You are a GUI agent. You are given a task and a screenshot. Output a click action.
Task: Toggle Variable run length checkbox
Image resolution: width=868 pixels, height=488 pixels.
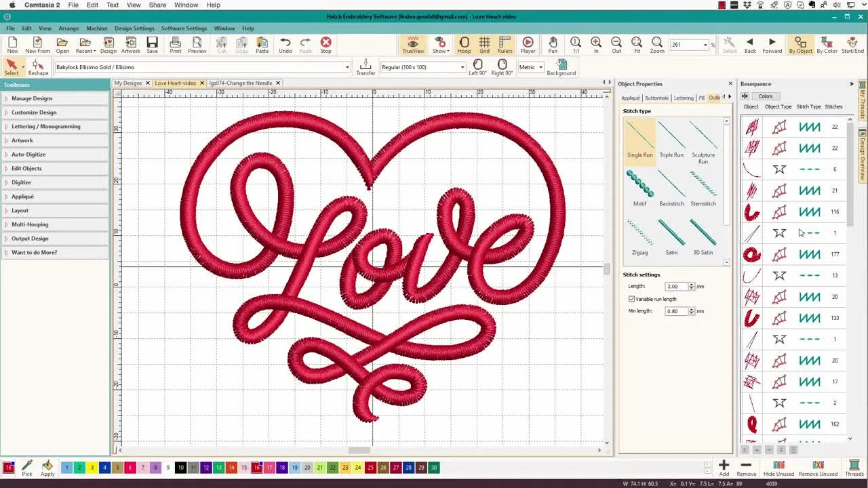click(632, 299)
